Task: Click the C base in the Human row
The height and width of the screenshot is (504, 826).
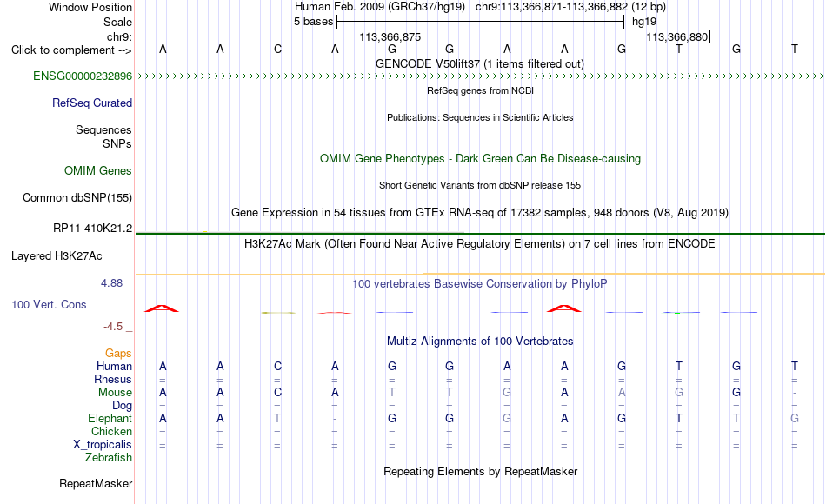Action: tap(277, 366)
